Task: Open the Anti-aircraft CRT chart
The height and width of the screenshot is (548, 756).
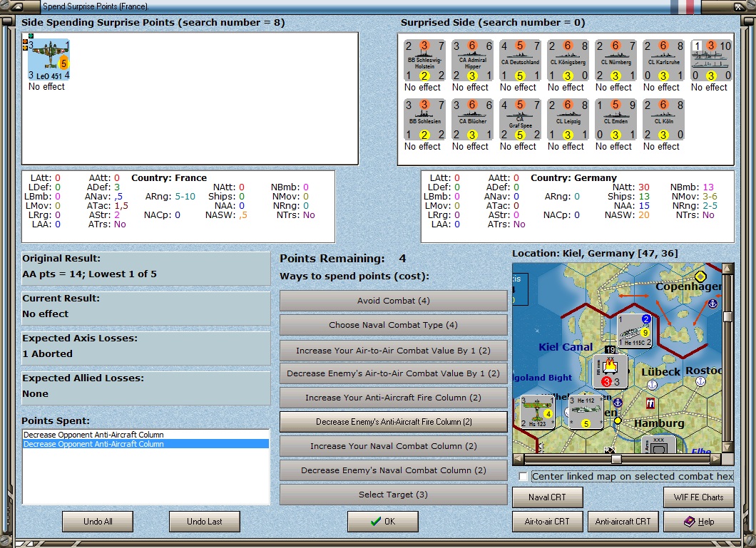Action: 623,522
